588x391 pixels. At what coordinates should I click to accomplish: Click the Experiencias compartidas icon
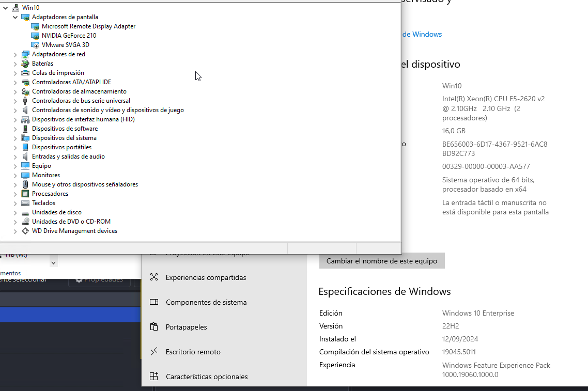pos(154,277)
